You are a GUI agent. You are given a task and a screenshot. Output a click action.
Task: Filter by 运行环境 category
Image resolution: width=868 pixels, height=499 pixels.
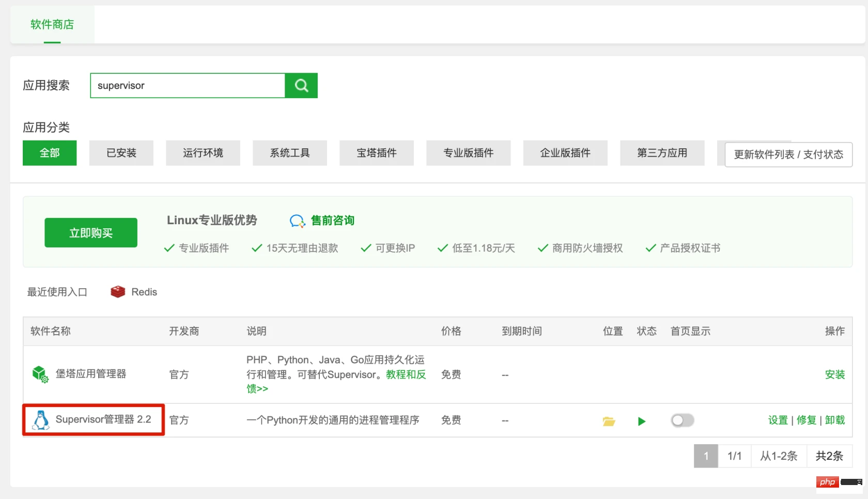[203, 153]
